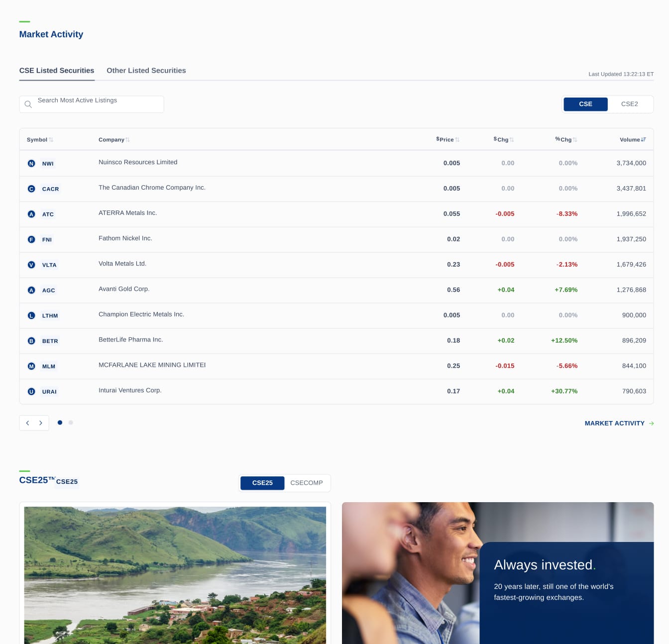Click Nuinsco Resources Limited company name
Screen dimensions: 669x644
[138, 162]
